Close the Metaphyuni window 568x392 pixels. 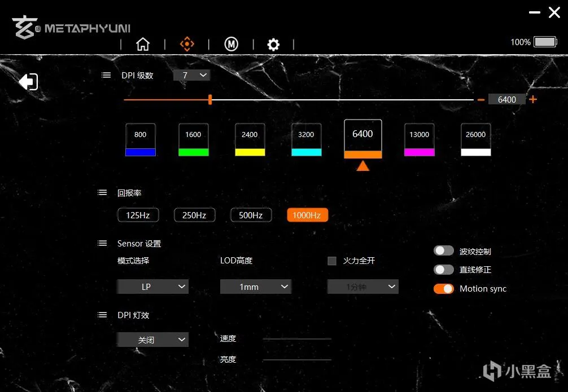554,12
